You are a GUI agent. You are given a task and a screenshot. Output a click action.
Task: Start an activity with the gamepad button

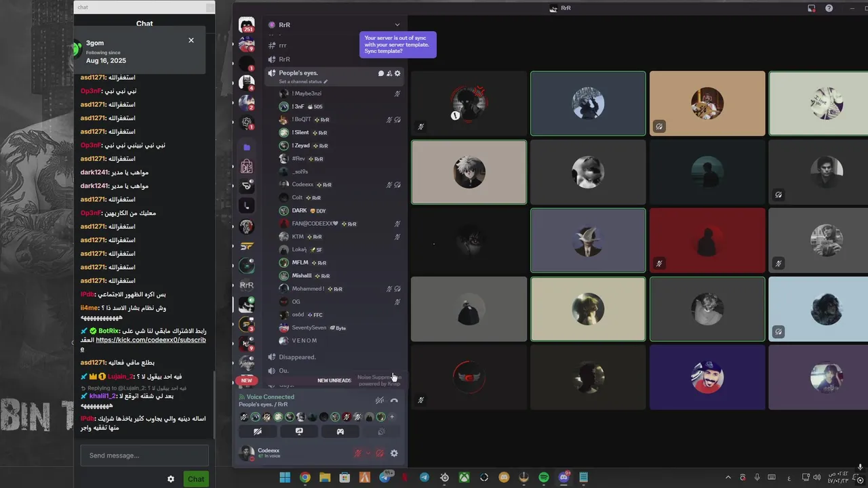coord(340,431)
